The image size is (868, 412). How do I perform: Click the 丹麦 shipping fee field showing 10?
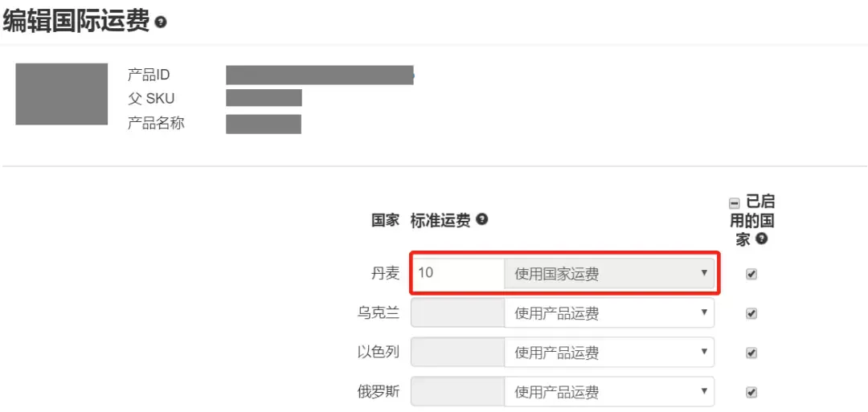[458, 273]
